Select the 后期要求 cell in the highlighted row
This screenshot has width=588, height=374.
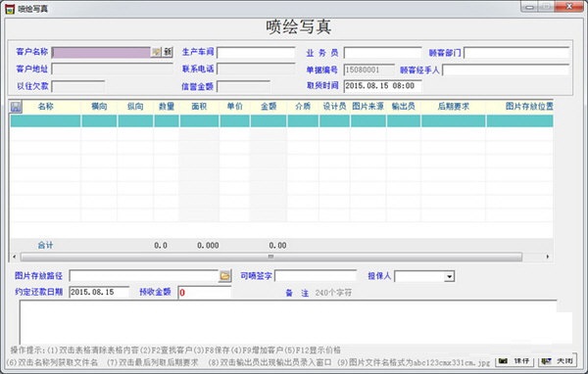[x=454, y=121]
